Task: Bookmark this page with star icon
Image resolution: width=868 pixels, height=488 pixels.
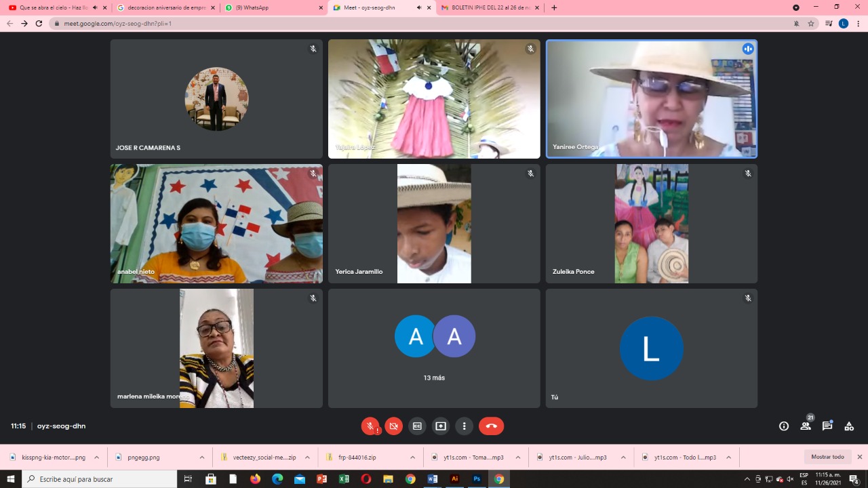Action: (x=811, y=23)
